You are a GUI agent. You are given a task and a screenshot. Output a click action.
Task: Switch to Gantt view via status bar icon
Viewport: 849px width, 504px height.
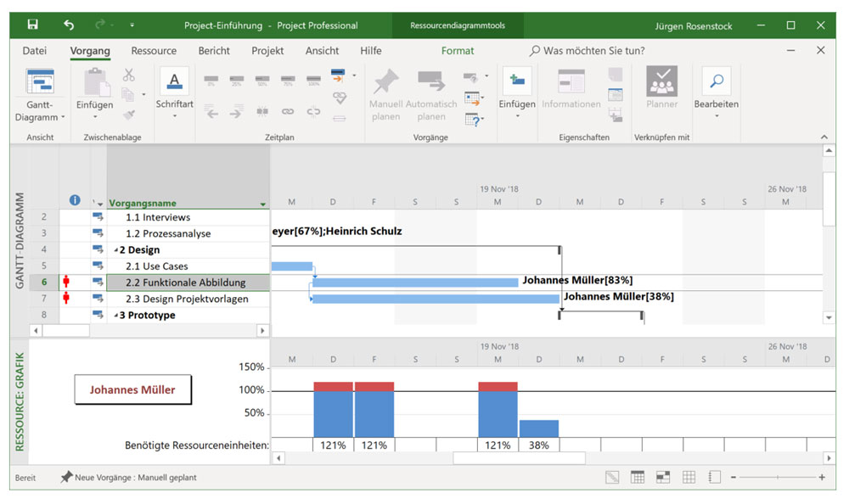[612, 477]
